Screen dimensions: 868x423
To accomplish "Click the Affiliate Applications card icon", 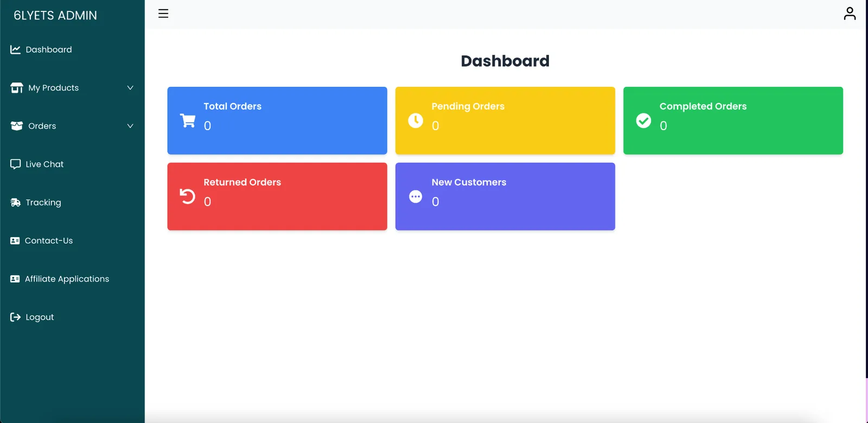I will (15, 279).
